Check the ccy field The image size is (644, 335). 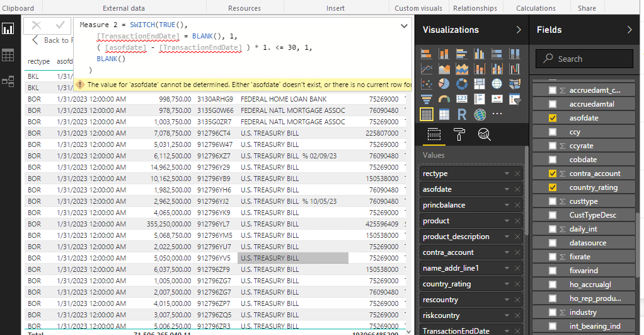click(553, 132)
